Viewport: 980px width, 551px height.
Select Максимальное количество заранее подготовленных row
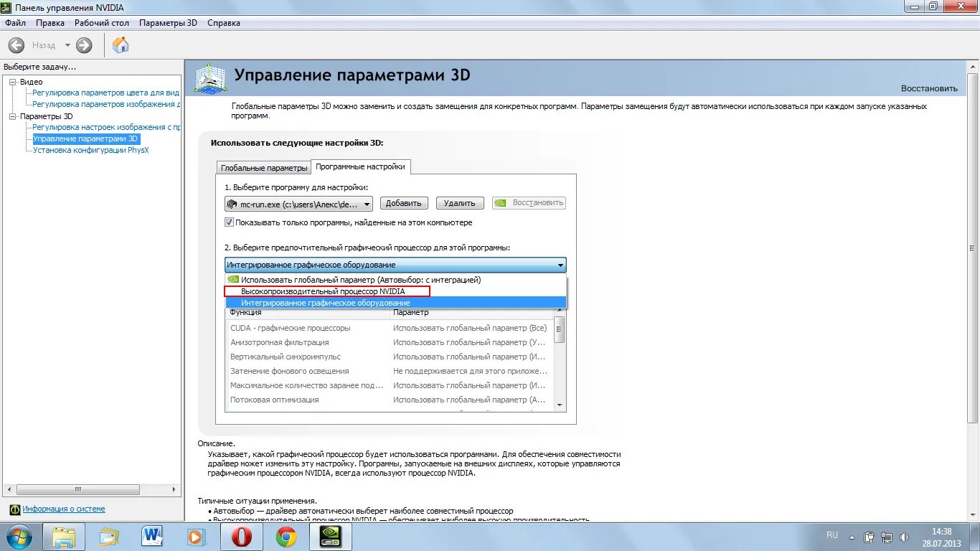point(390,385)
